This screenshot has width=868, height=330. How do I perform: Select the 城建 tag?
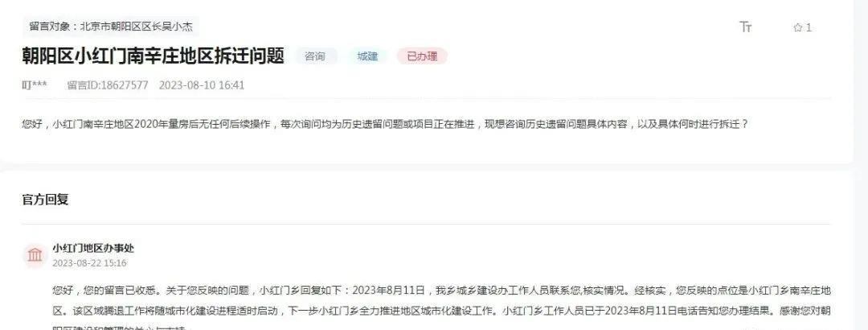[x=367, y=56]
